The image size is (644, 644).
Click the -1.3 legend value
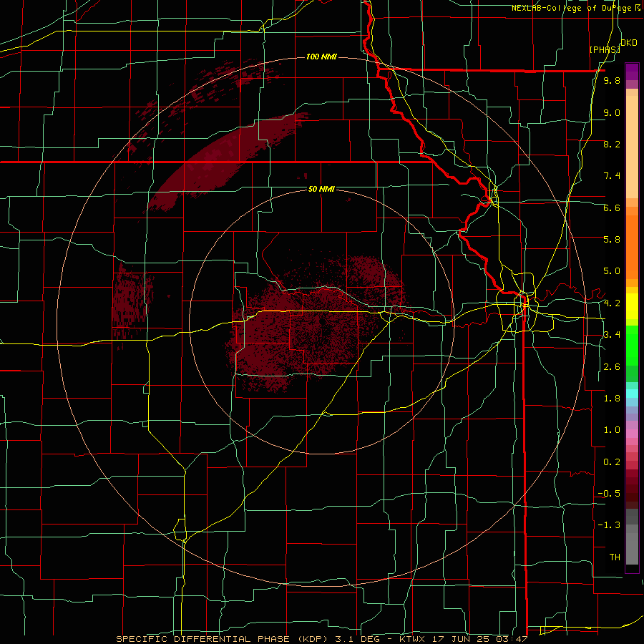point(609,525)
